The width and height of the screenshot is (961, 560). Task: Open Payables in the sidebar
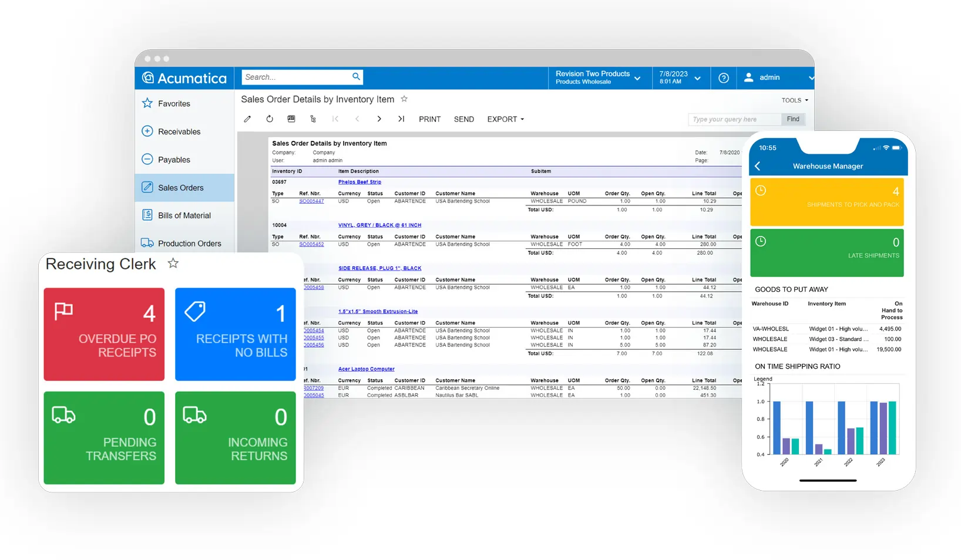[184, 160]
